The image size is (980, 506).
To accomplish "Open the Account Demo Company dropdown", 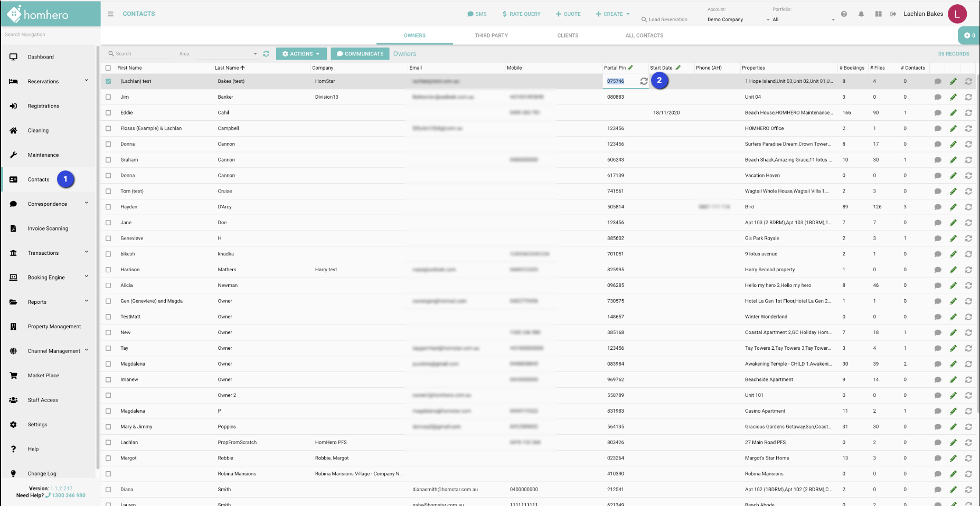I will [x=738, y=20].
